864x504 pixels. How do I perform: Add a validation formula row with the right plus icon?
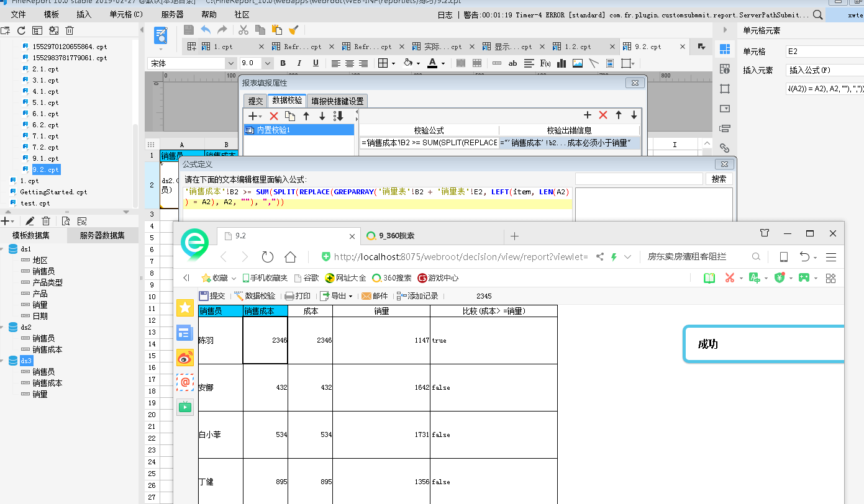tap(587, 115)
